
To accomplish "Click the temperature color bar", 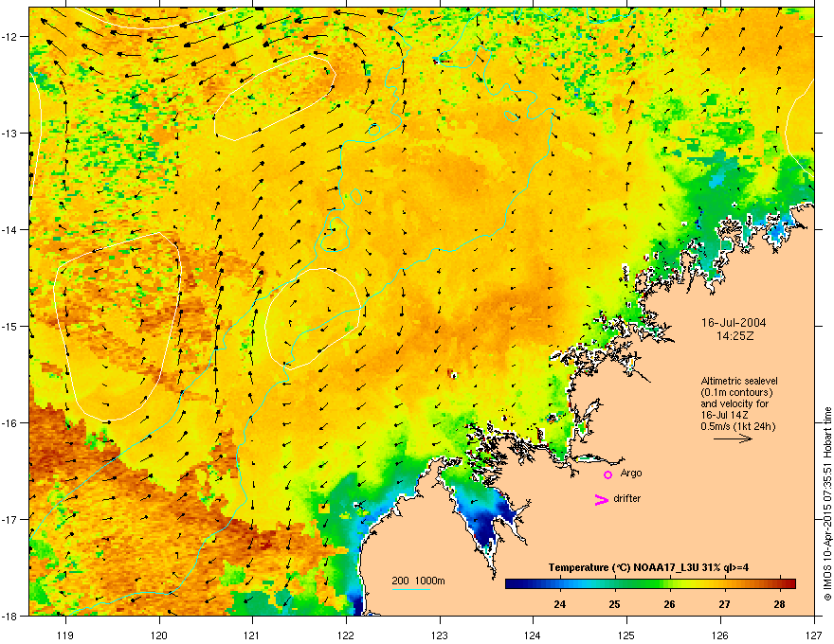I will pos(650,583).
